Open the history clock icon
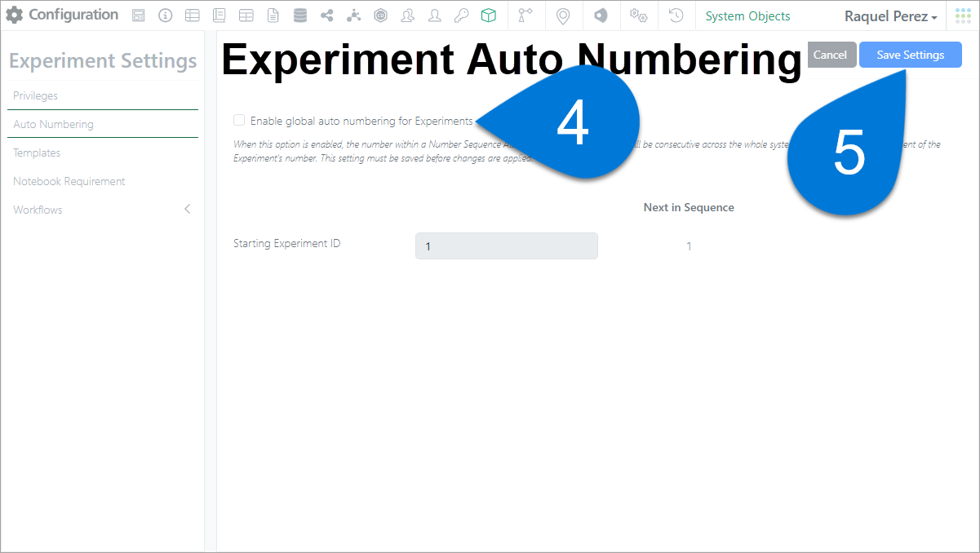 (x=676, y=15)
